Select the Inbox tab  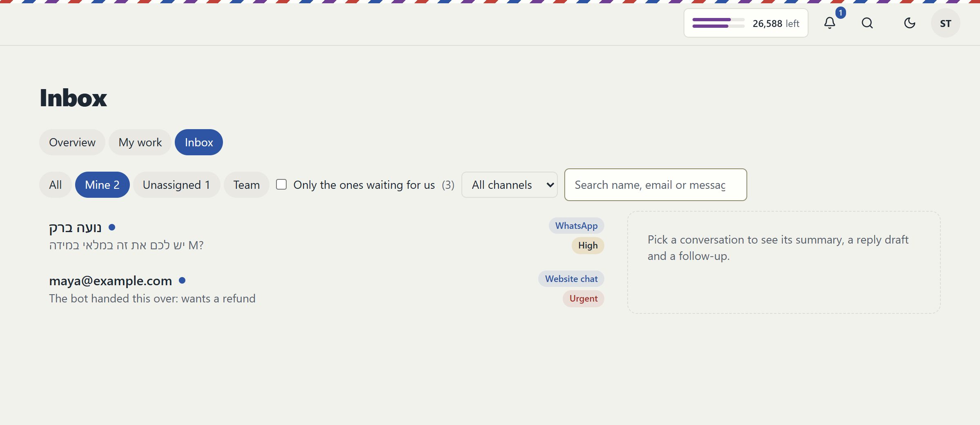click(199, 142)
